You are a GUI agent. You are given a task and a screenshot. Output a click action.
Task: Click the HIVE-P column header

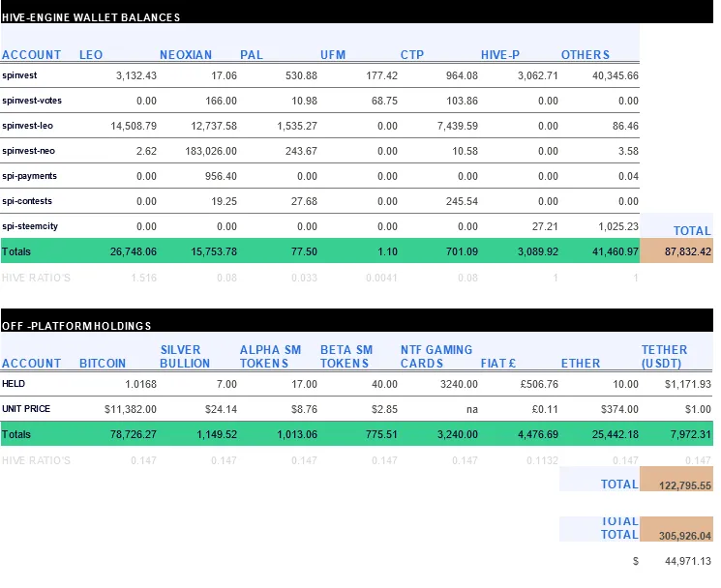click(x=500, y=55)
